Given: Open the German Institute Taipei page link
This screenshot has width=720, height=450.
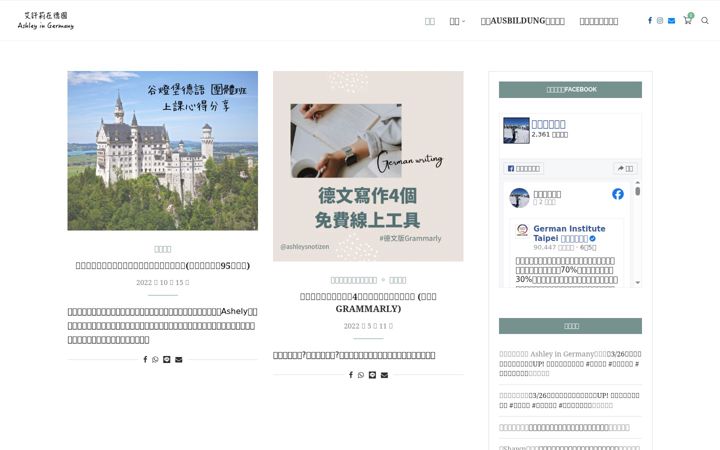Looking at the screenshot, I should (x=569, y=233).
